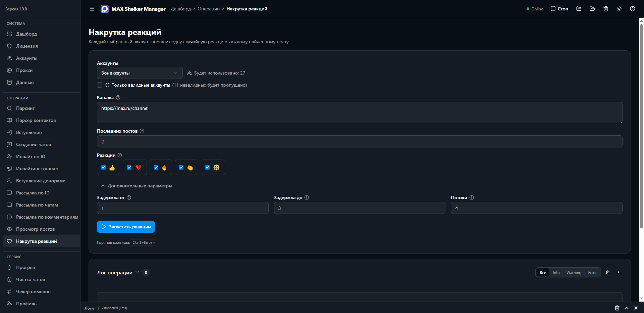The image size is (644, 313).
Task: Click the page vertical scrollbar thumb
Action: pyautogui.click(x=641, y=126)
